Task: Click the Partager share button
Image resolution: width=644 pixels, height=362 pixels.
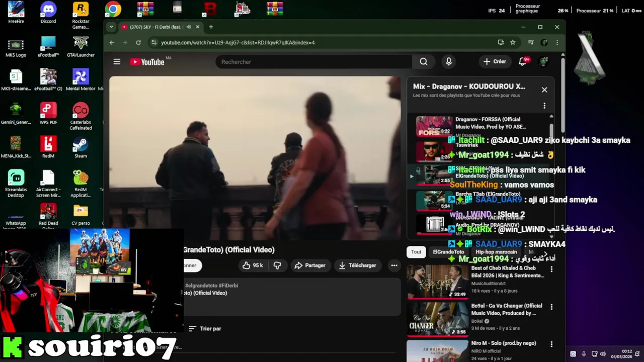Action: pos(310,265)
